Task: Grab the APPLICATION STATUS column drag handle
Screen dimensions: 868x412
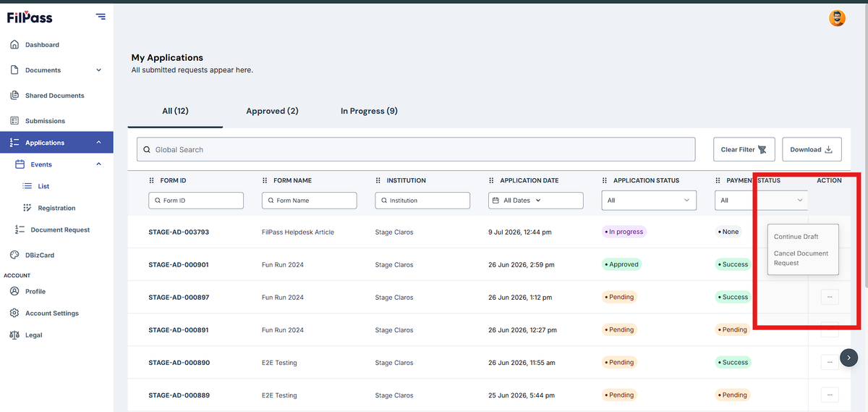Action: coord(605,180)
